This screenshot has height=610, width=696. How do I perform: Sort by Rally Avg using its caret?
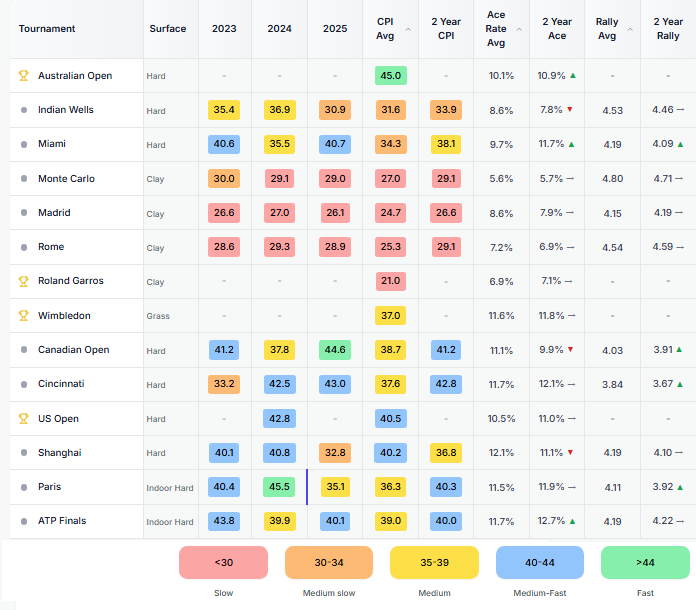point(630,29)
